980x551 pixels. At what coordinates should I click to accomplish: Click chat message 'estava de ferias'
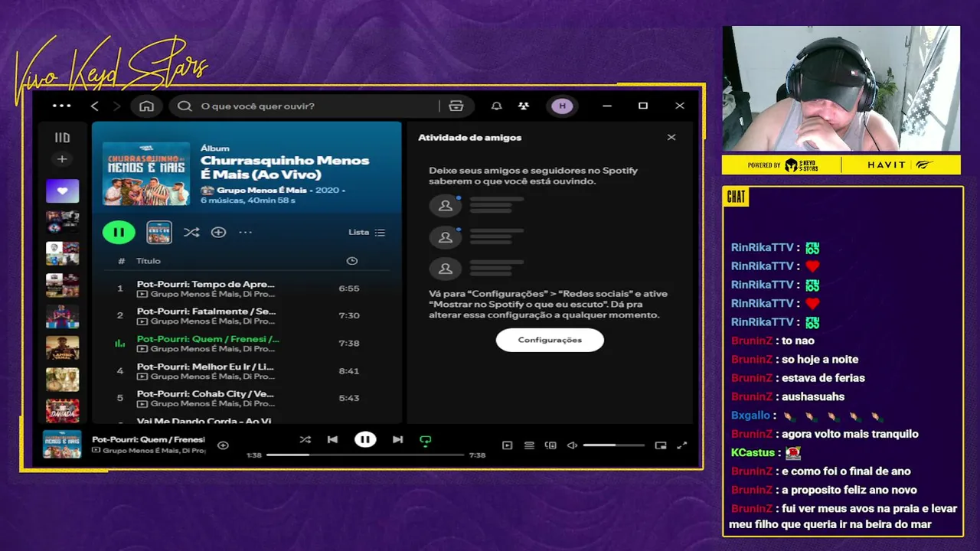pos(823,378)
